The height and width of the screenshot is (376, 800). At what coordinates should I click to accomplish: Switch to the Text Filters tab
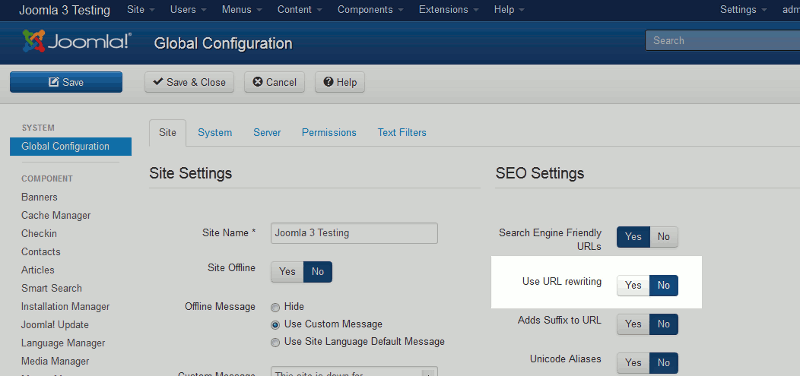(x=402, y=132)
